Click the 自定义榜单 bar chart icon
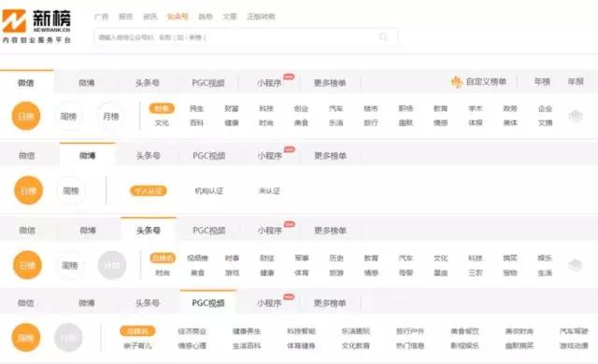 coord(457,81)
